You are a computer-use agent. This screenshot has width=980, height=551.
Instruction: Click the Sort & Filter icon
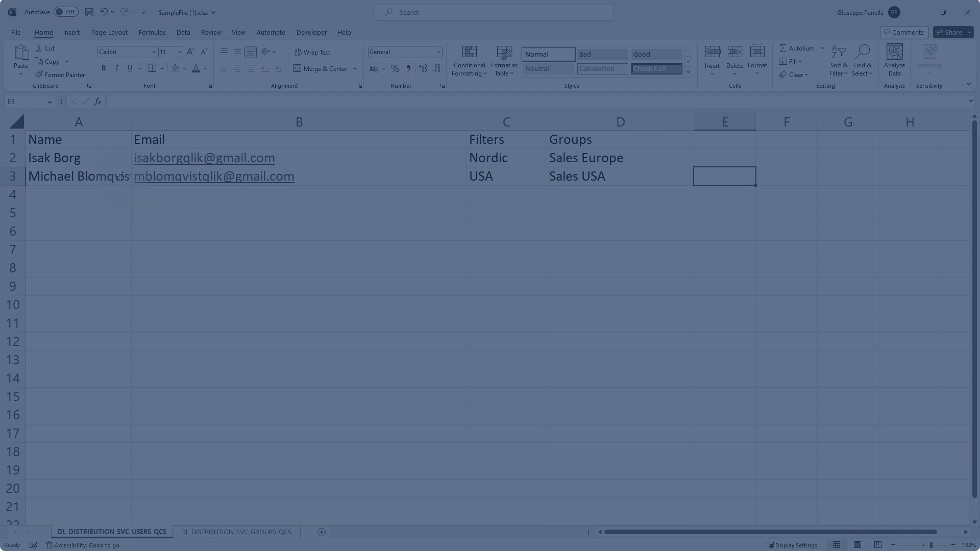click(x=838, y=53)
